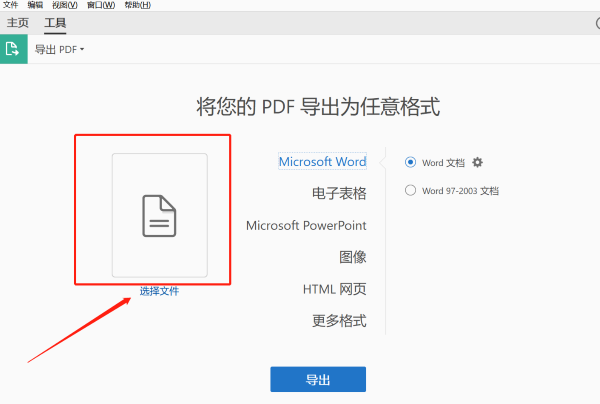This screenshot has width=600, height=404.
Task: Open the 帮助 menu
Action: [x=137, y=5]
